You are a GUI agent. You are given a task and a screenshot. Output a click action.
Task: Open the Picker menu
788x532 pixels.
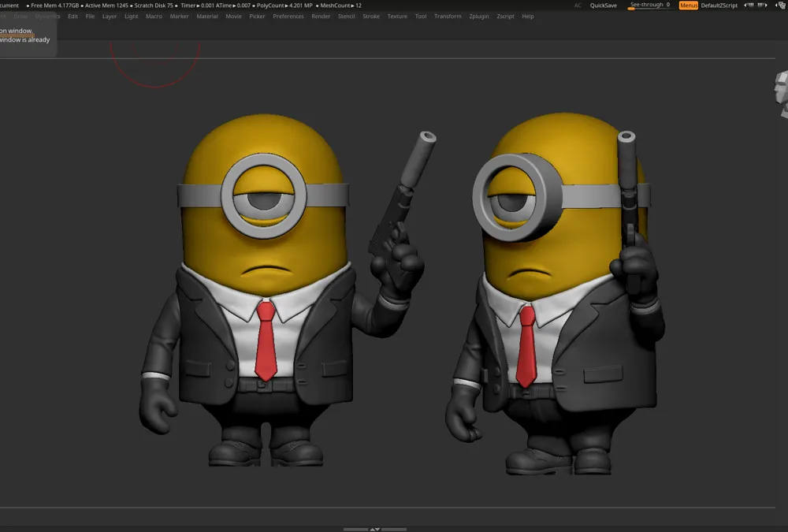(257, 16)
